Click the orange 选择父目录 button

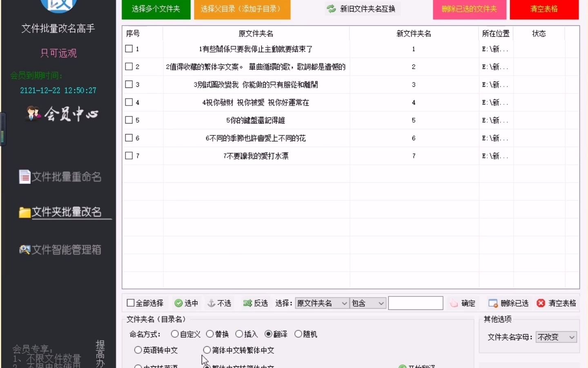pyautogui.click(x=242, y=9)
